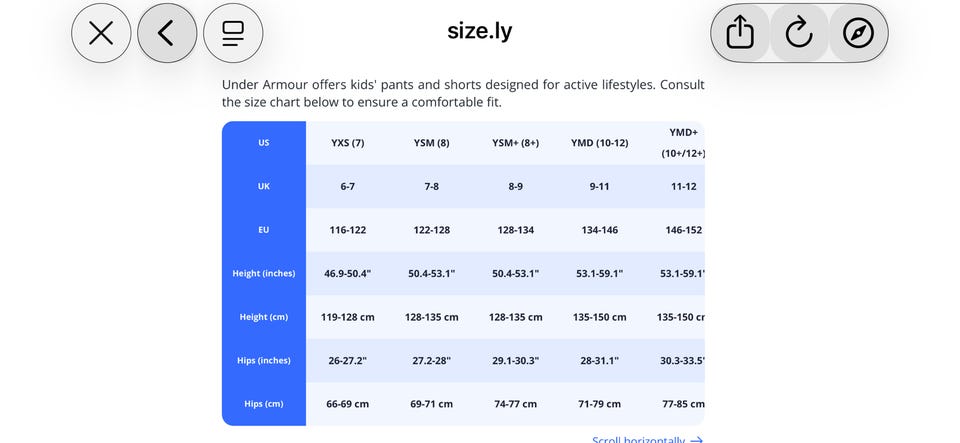Click the Height (cm) row label

point(264,317)
